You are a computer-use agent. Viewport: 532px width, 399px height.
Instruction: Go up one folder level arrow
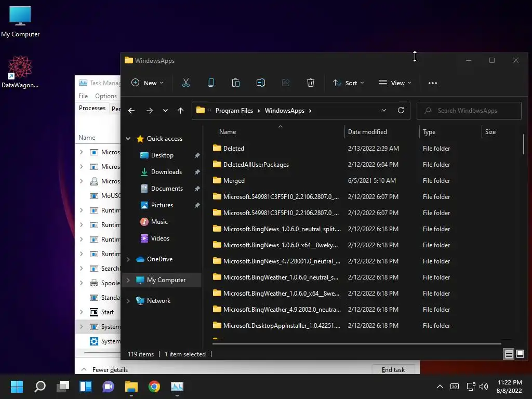(180, 111)
